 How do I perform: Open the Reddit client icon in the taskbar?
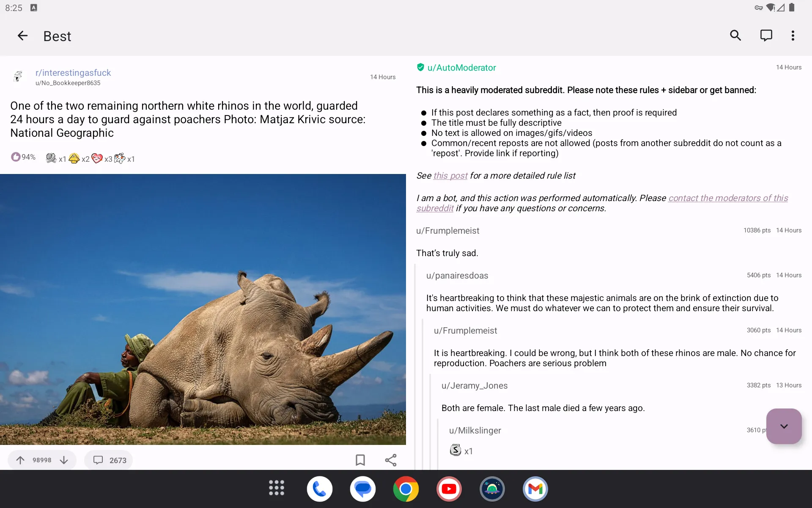[x=492, y=489]
